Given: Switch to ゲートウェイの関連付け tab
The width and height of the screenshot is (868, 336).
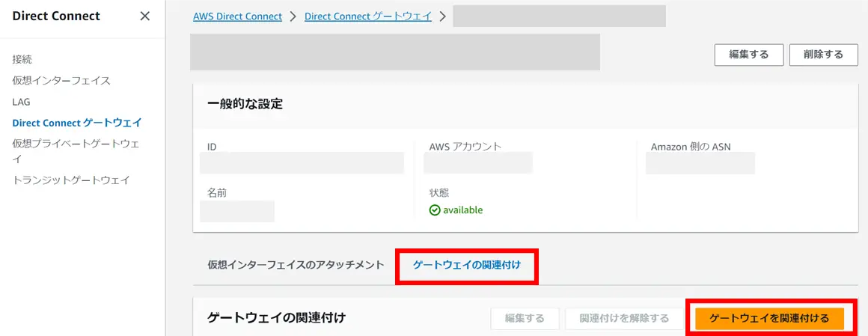Looking at the screenshot, I should [467, 265].
